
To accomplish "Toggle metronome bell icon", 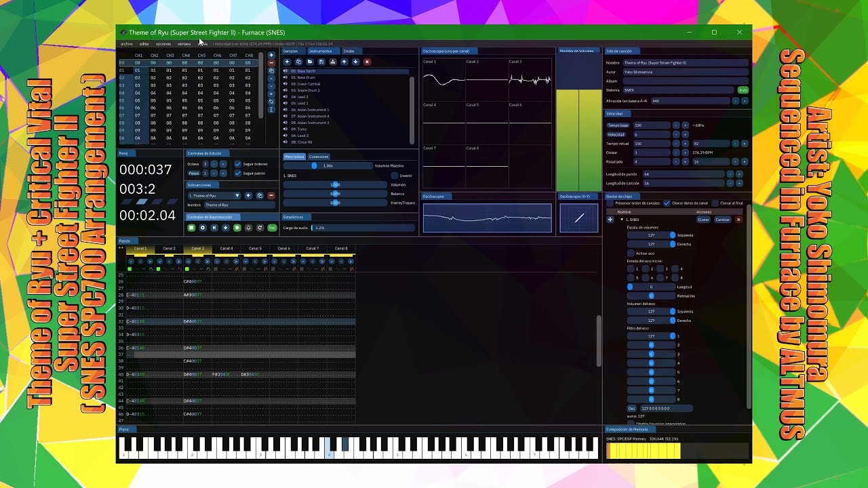I will pyautogui.click(x=248, y=228).
